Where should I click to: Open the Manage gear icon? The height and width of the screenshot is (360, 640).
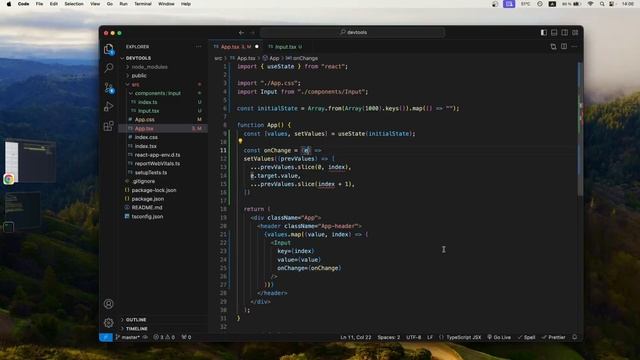pyautogui.click(x=109, y=323)
